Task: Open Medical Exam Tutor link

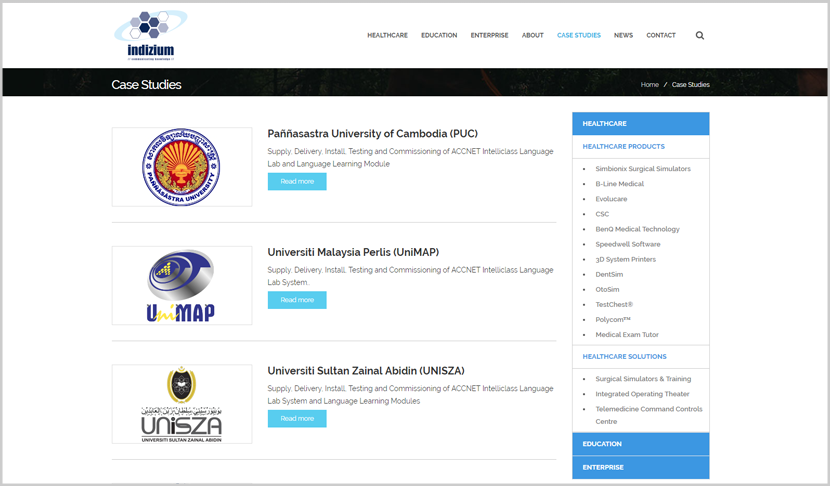Action: (x=627, y=335)
